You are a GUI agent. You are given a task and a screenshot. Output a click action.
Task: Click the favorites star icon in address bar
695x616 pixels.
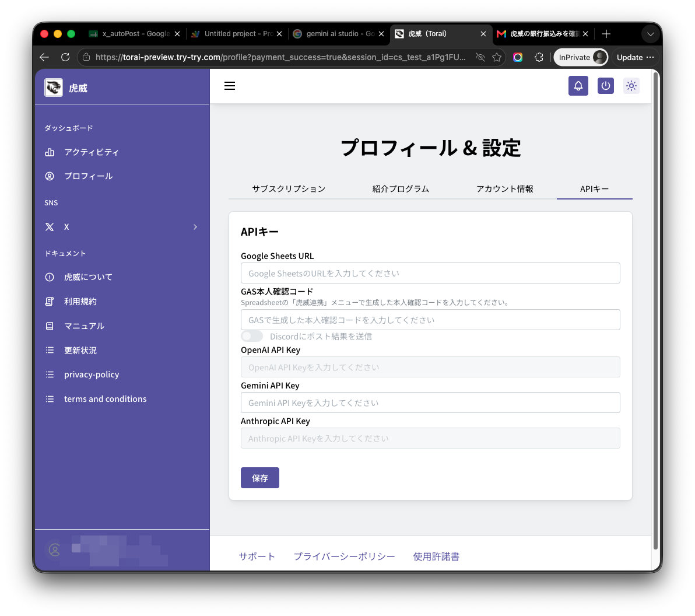(497, 57)
